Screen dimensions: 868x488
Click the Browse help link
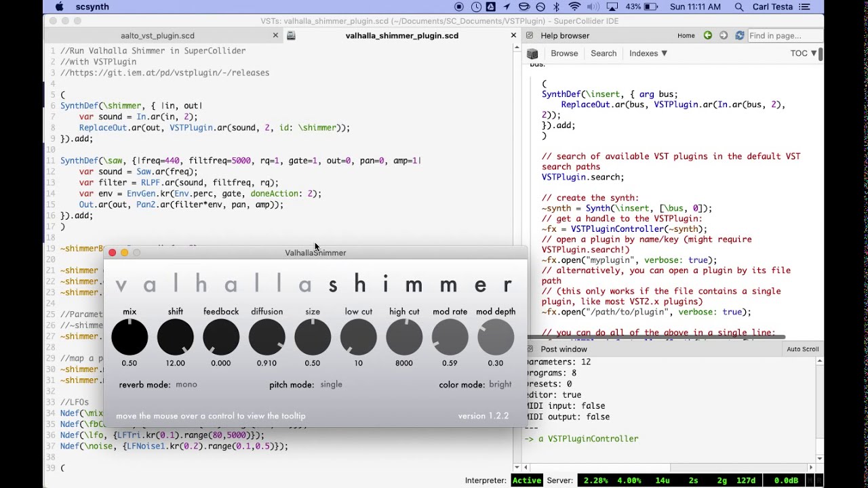[x=564, y=54]
